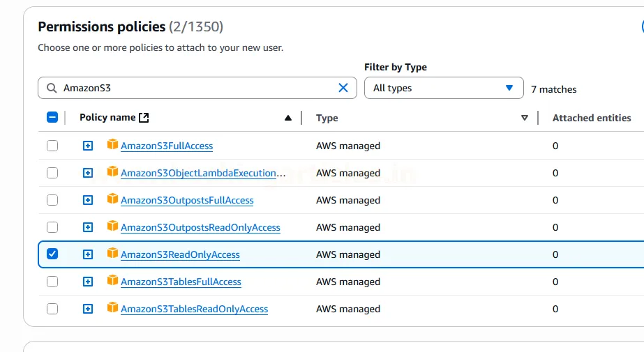Click the policy cube icon for AmazonS3TablesFullAccess
This screenshot has width=644, height=352.
[x=112, y=280]
